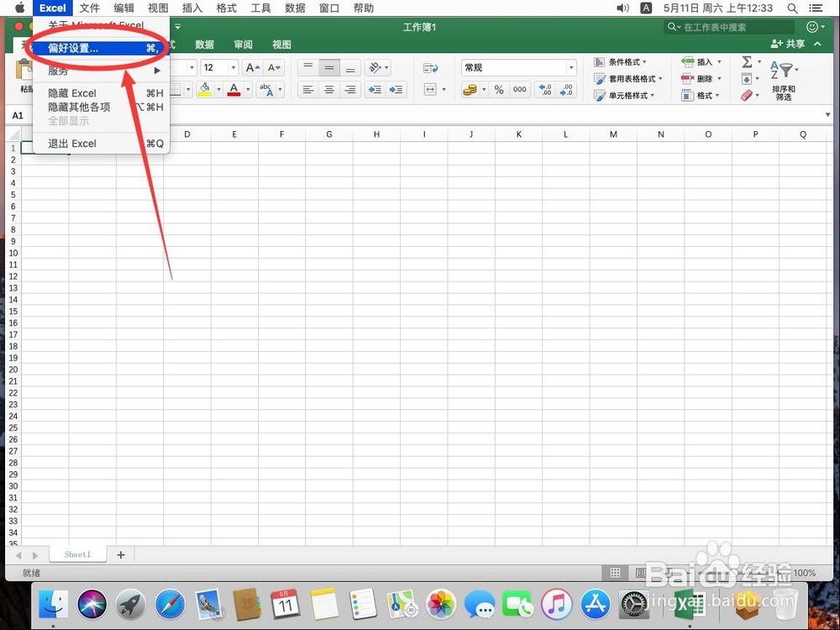The width and height of the screenshot is (840, 630).
Task: Open 套用表格格式 table format menu
Action: pos(628,79)
